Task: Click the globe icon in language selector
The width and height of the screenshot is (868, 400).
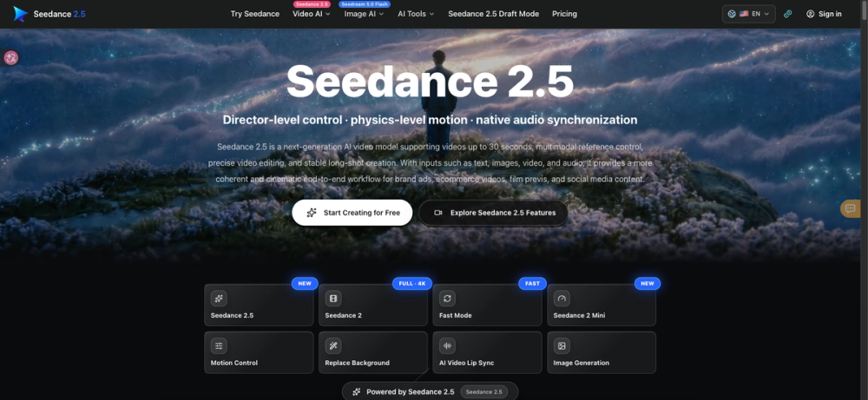Action: tap(732, 14)
